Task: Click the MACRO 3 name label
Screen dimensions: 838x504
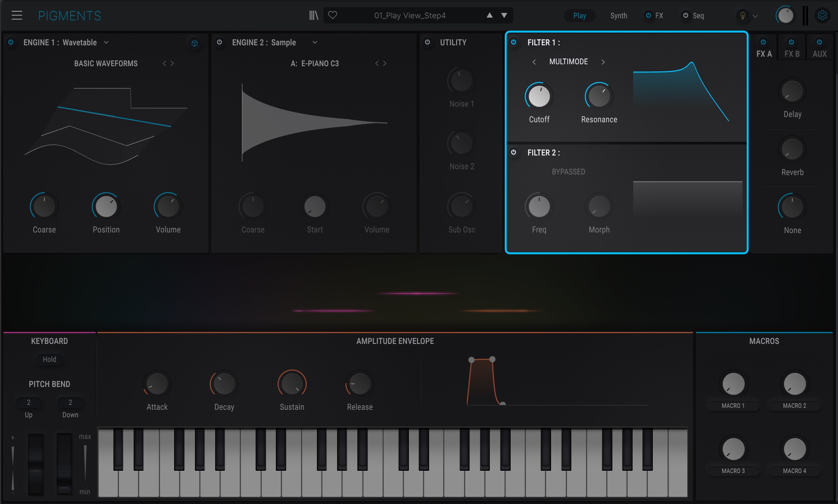Action: 733,471
